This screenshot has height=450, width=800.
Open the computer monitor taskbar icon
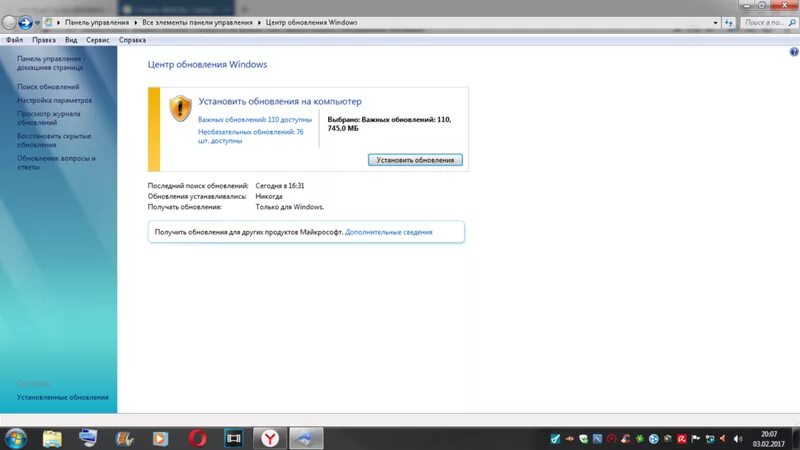[88, 438]
